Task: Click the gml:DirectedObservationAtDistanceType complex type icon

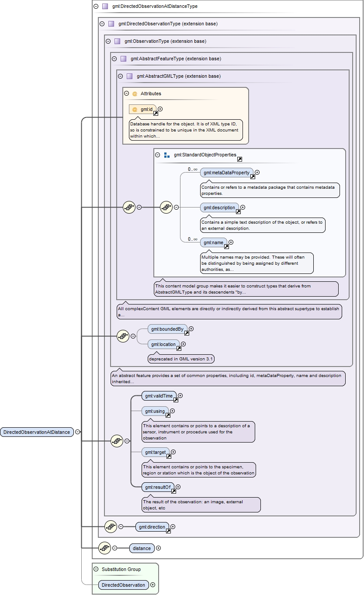Action: 105,7
